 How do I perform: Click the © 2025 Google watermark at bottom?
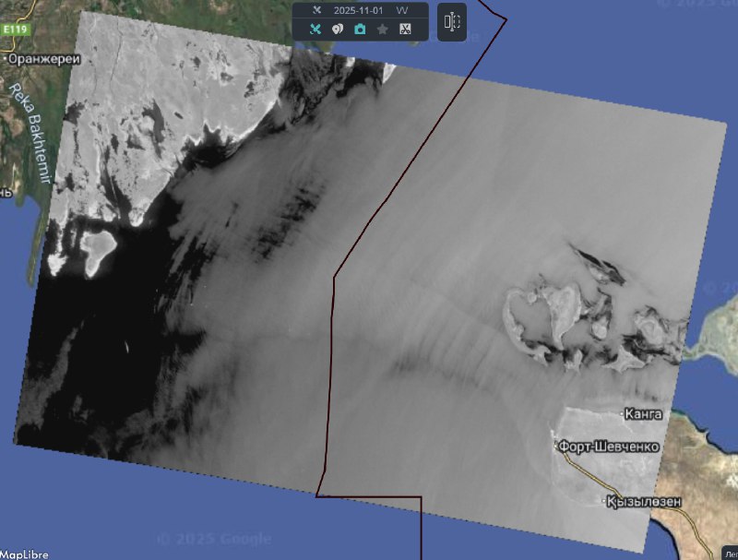point(214,539)
